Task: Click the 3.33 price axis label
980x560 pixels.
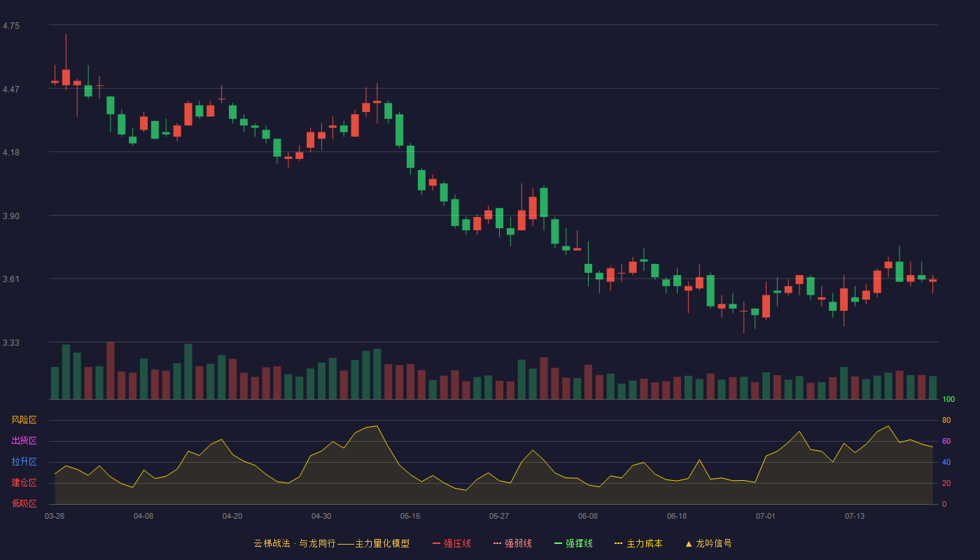Action: point(11,343)
